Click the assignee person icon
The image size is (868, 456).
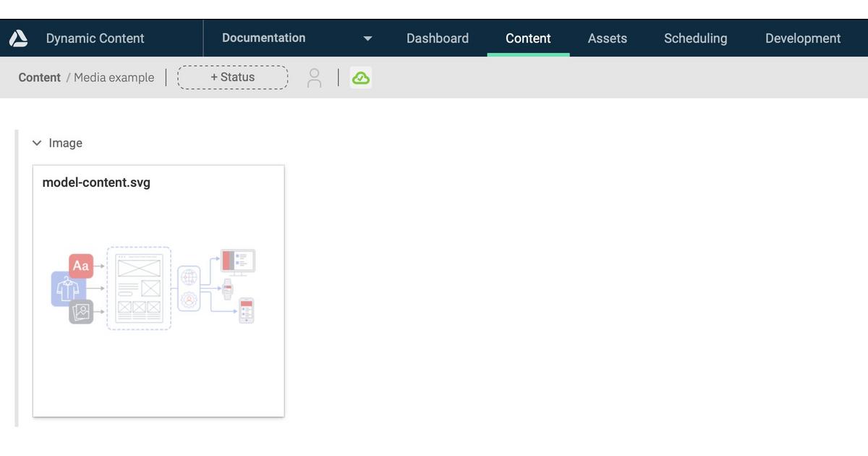coord(314,78)
